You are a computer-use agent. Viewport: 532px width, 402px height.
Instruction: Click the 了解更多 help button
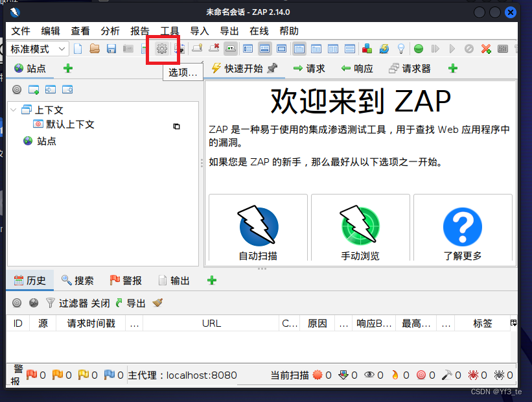click(463, 228)
